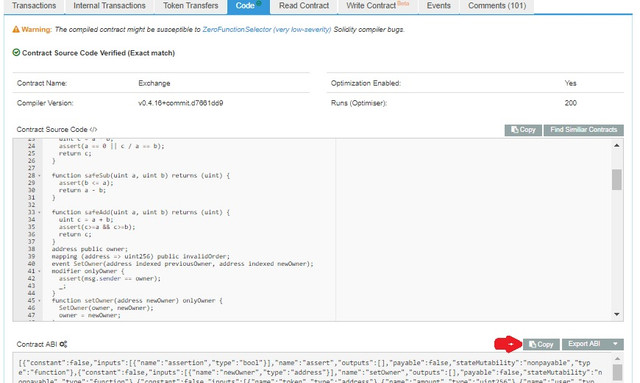Click the contract name 'Exchange'
This screenshot has height=383, width=640.
[x=154, y=83]
